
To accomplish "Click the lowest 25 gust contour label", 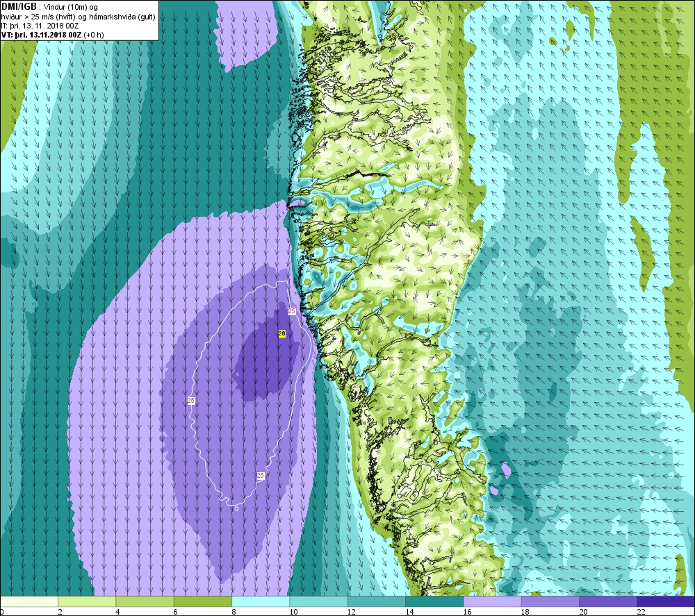I will click(261, 476).
